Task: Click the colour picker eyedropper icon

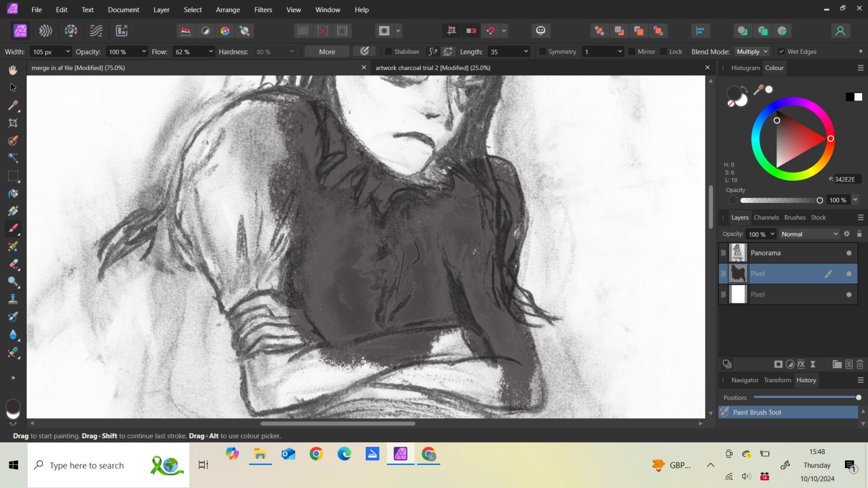Action: [x=758, y=90]
